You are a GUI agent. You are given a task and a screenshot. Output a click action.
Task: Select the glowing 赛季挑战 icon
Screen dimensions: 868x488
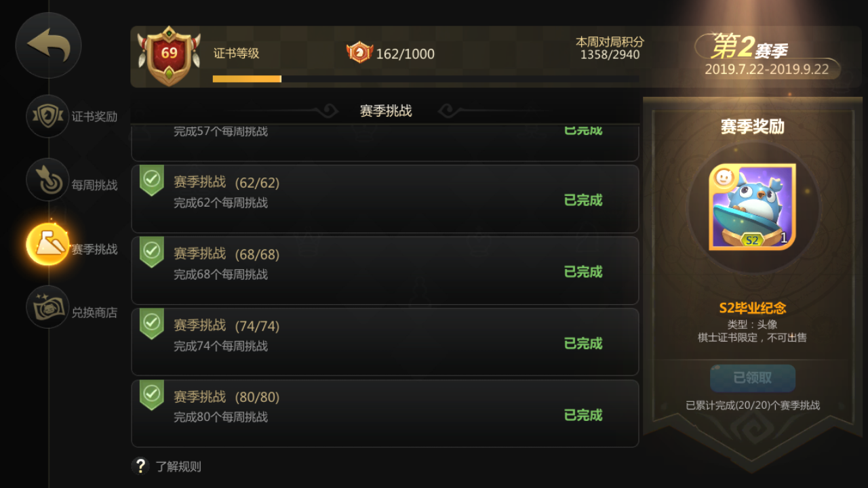(x=48, y=244)
